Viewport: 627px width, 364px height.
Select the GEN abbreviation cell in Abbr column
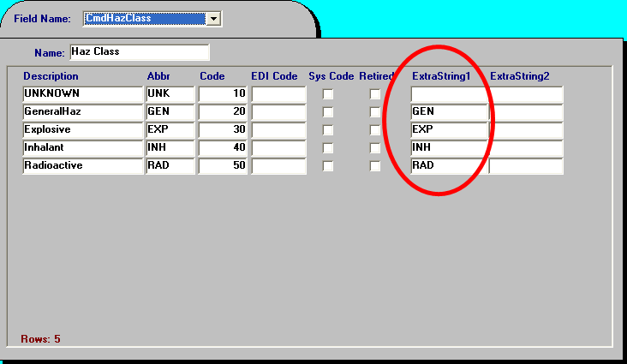(170, 112)
